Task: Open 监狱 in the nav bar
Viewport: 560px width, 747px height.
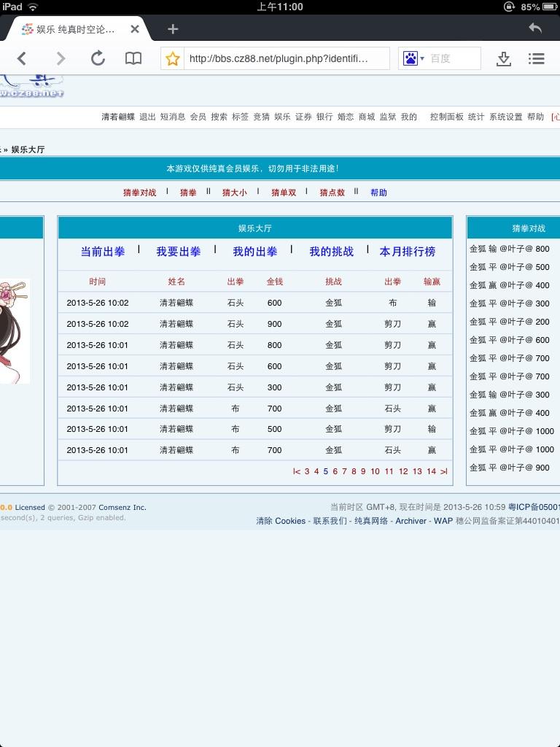Action: click(388, 117)
